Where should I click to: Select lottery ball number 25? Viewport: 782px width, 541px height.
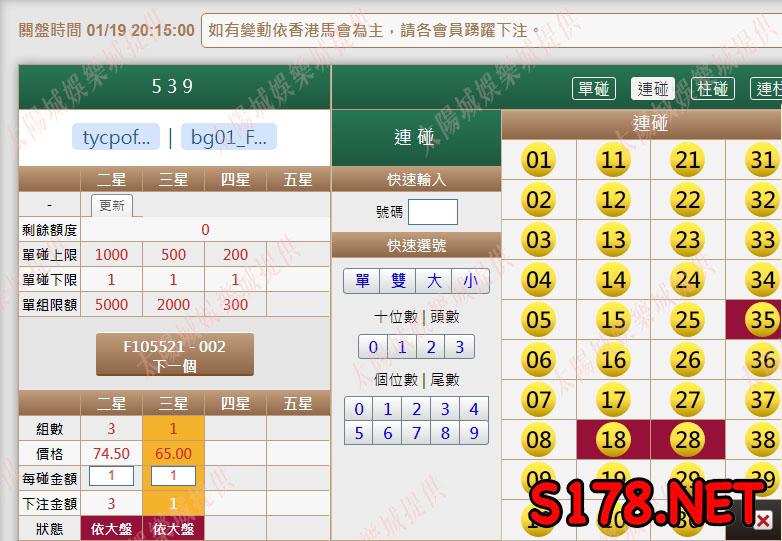(688, 320)
